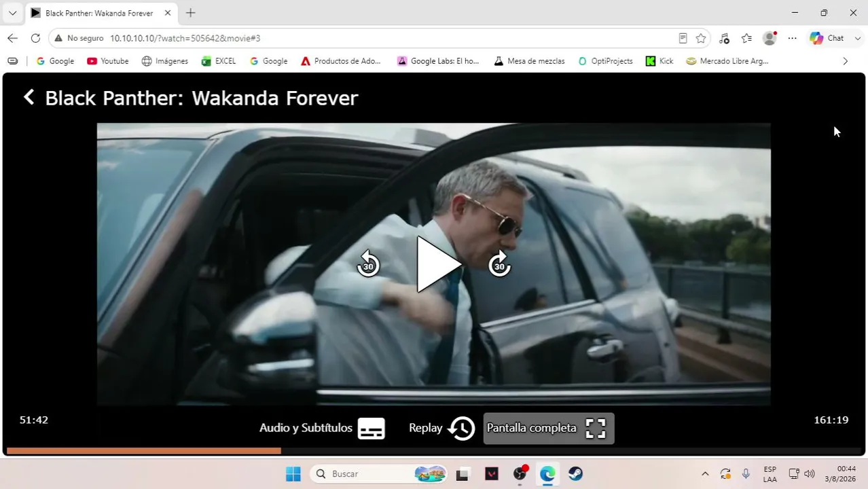Open Steam from the taskbar
This screenshot has height=489, width=868.
(575, 473)
